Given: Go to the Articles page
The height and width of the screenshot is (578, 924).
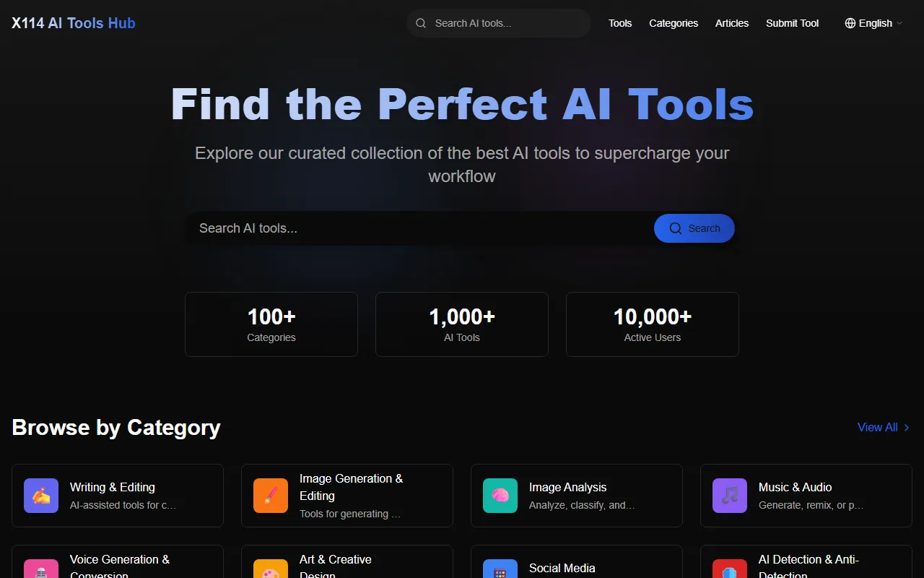Looking at the screenshot, I should coord(732,23).
